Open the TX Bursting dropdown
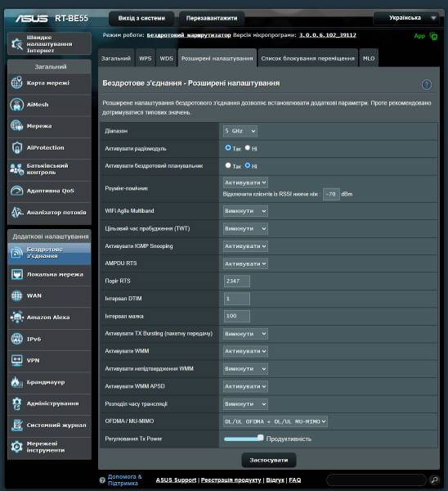Screen dimensions: 448x491 click(245, 334)
